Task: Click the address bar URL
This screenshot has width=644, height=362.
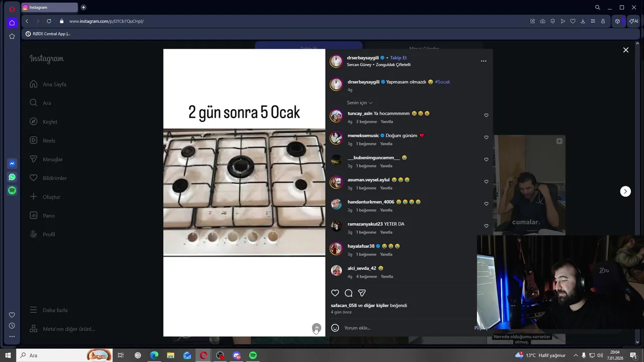Action: [106, 21]
